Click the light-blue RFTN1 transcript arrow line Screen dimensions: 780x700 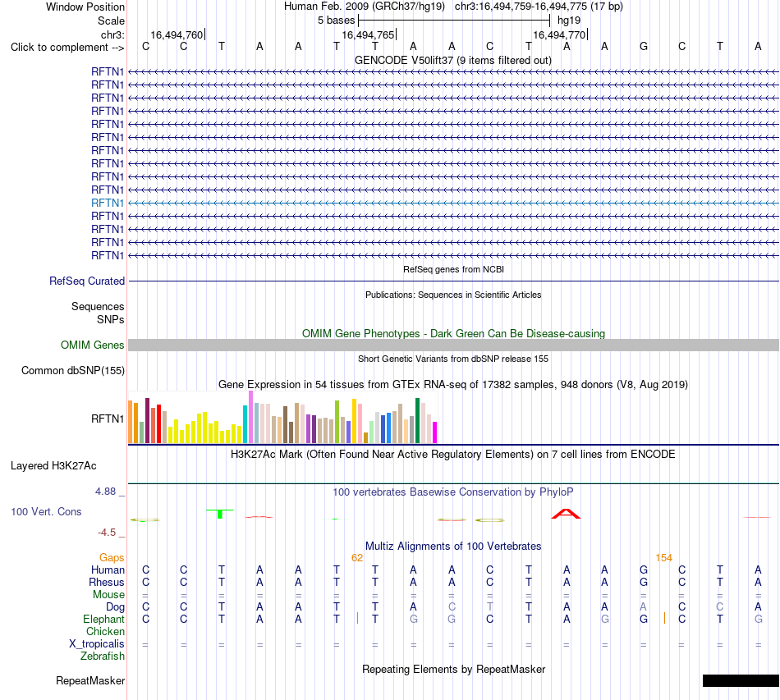point(453,203)
